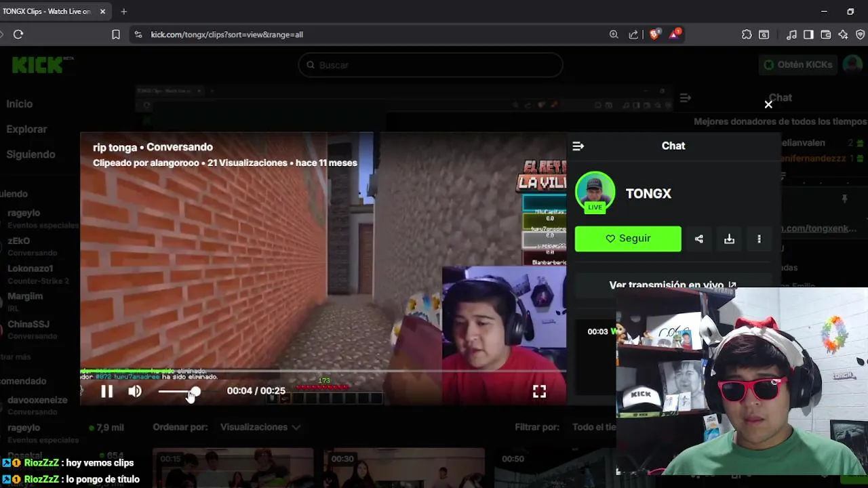Open browser extensions puzzle icon
This screenshot has height=488, width=868.
tap(747, 35)
